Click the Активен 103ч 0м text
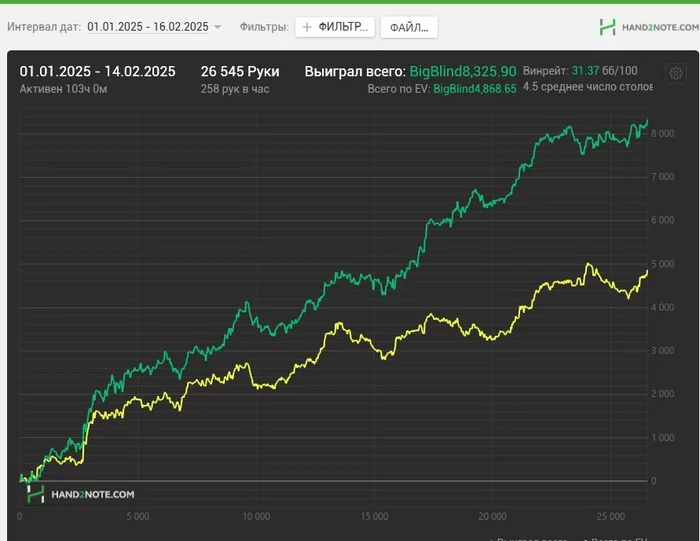Image resolution: width=700 pixels, height=541 pixels. coord(63,89)
